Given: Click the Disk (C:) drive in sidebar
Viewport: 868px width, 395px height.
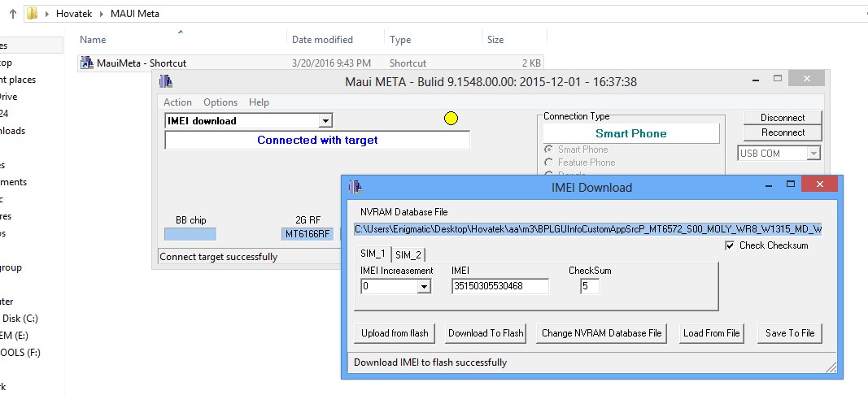Looking at the screenshot, I should coord(20,318).
